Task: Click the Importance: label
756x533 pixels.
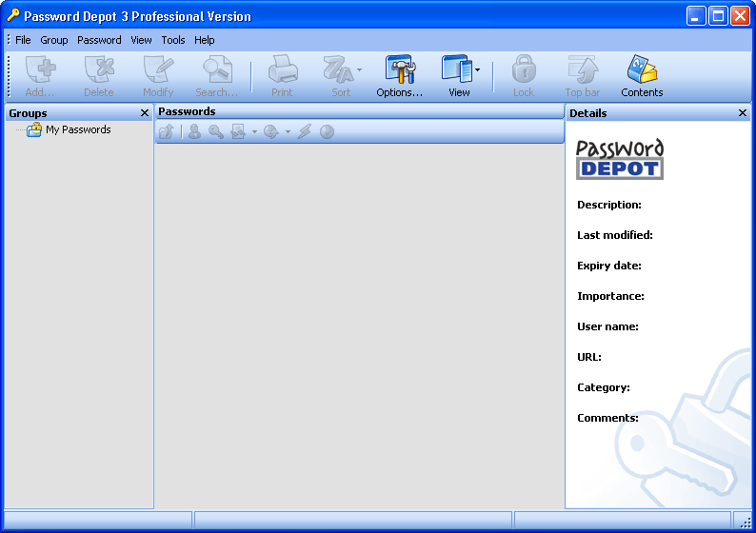Action: (x=611, y=296)
